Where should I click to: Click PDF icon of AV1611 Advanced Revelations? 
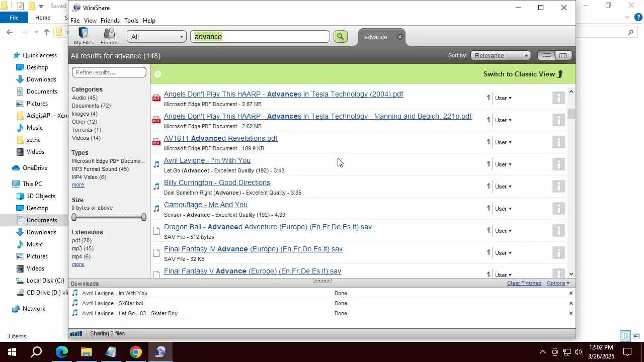(x=156, y=142)
